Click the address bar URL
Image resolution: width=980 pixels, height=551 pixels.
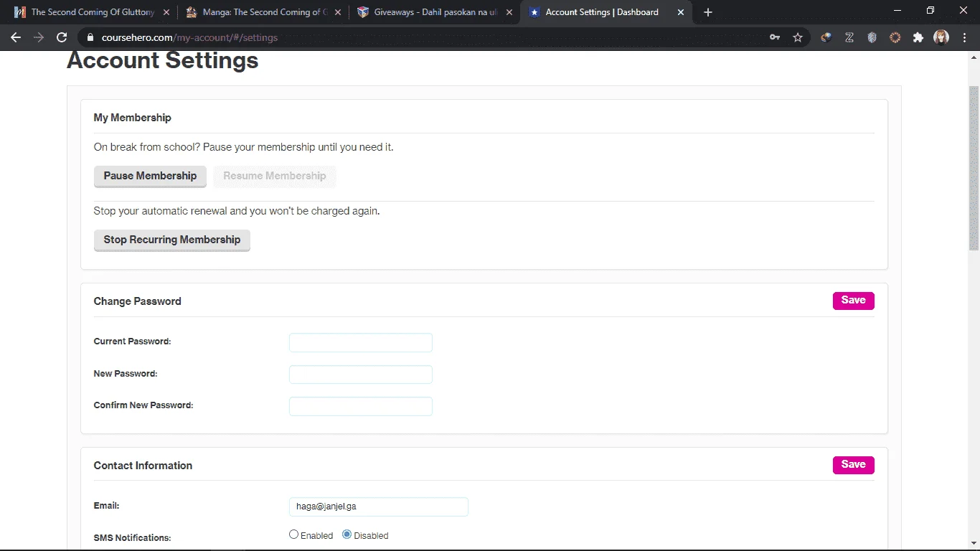coord(190,37)
